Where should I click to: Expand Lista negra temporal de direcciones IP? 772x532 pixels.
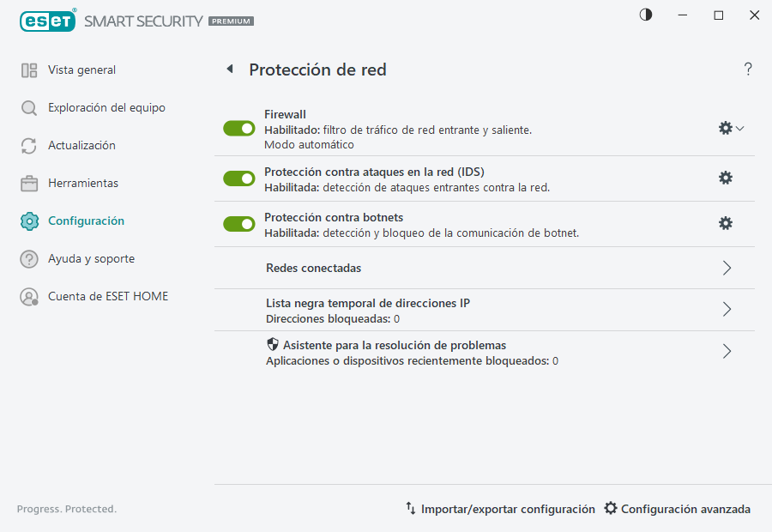pyautogui.click(x=727, y=310)
